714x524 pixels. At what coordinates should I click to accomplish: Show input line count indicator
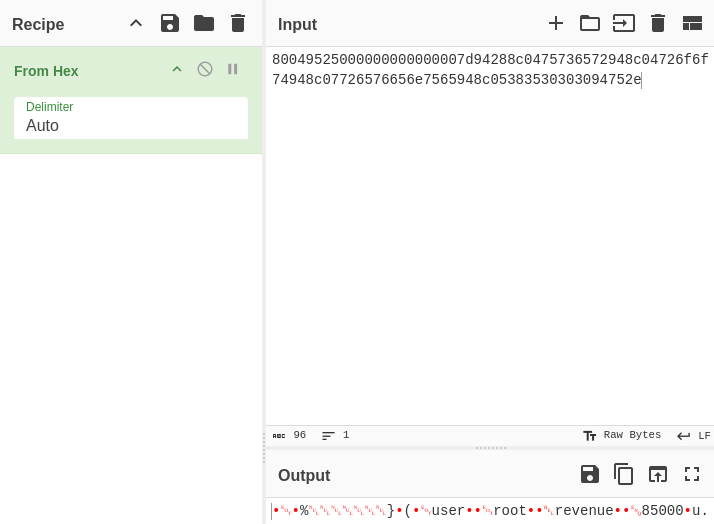pos(336,435)
